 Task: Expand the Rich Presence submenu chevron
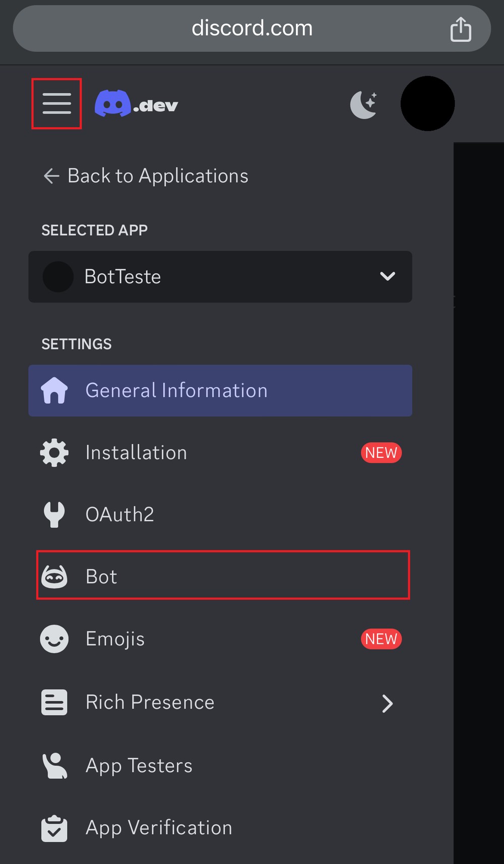[x=387, y=703]
